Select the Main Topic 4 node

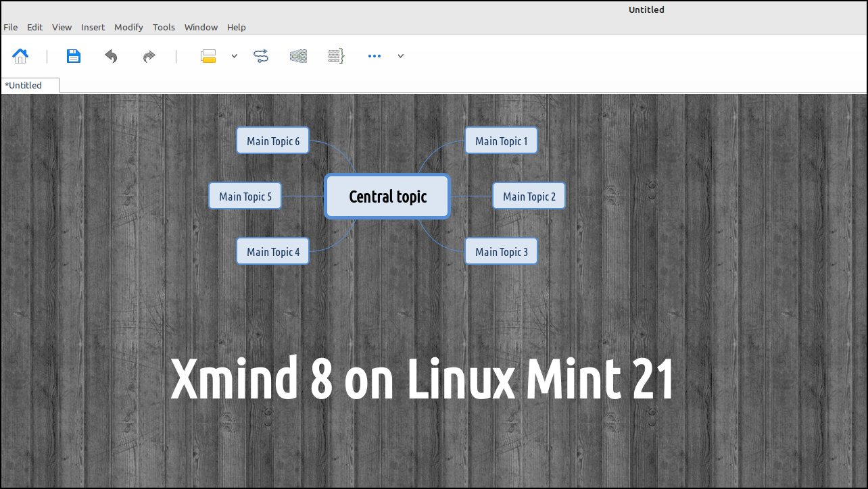(273, 251)
